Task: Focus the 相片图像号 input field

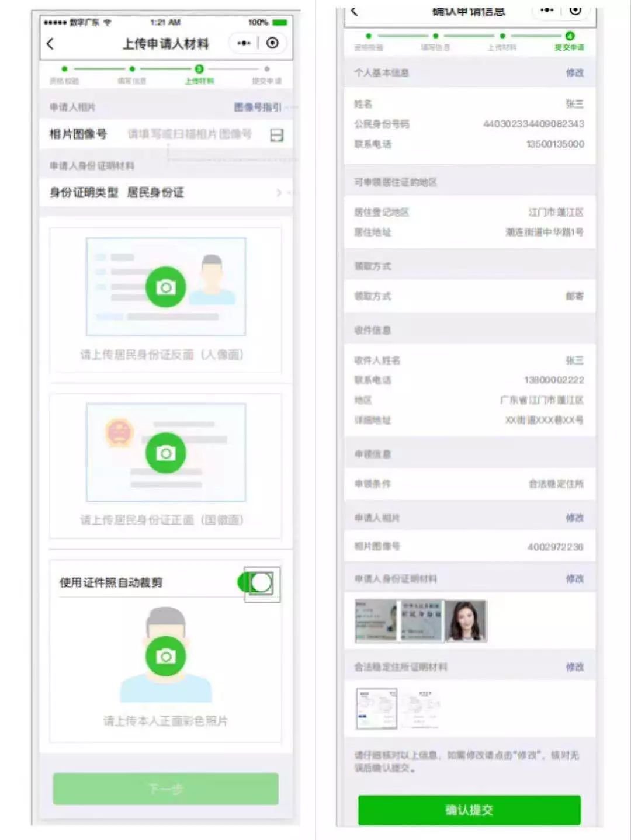Action: pyautogui.click(x=190, y=134)
